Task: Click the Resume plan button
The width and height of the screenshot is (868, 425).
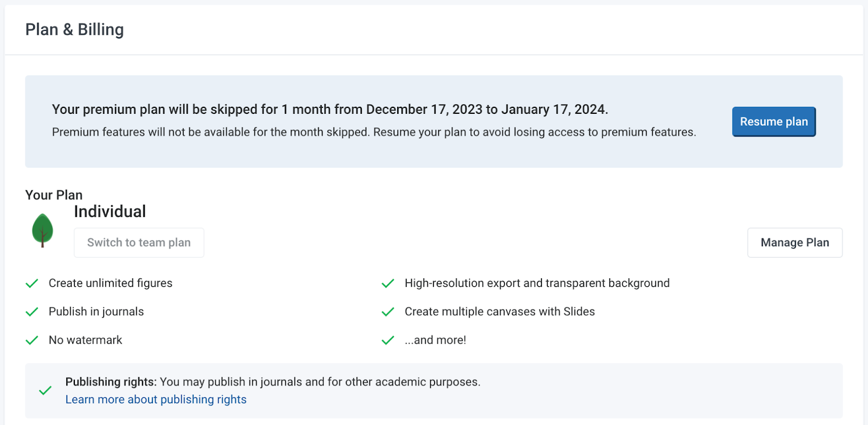Action: click(774, 122)
